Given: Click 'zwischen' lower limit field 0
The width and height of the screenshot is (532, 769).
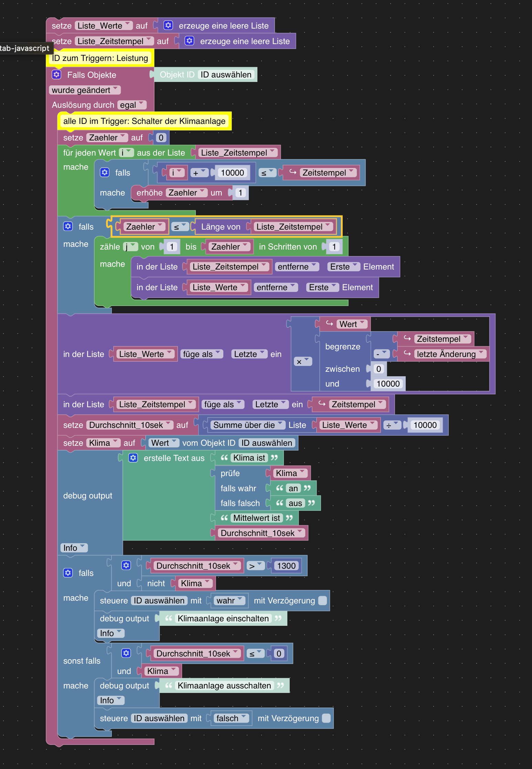Looking at the screenshot, I should (x=379, y=369).
